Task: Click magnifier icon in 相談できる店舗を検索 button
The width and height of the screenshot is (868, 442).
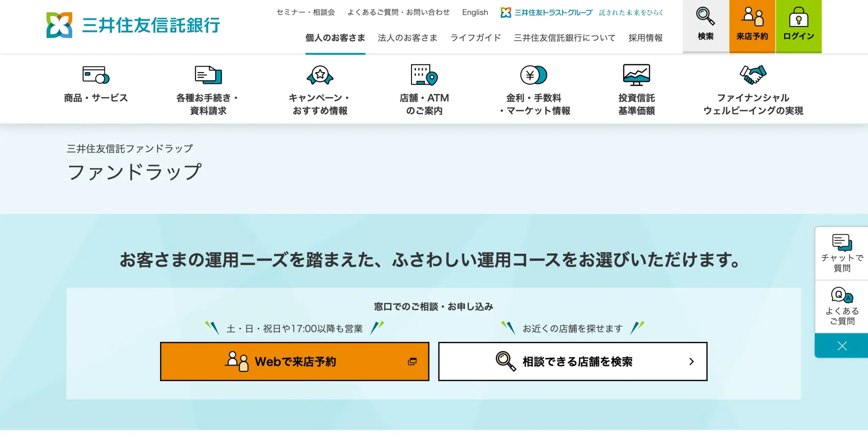Action: [506, 361]
